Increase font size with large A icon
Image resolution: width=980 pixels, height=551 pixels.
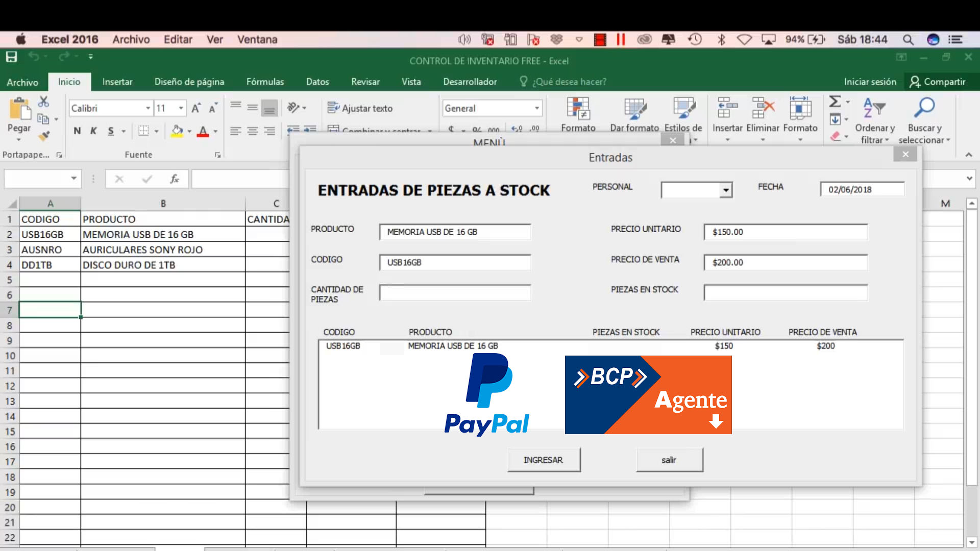[x=196, y=108]
